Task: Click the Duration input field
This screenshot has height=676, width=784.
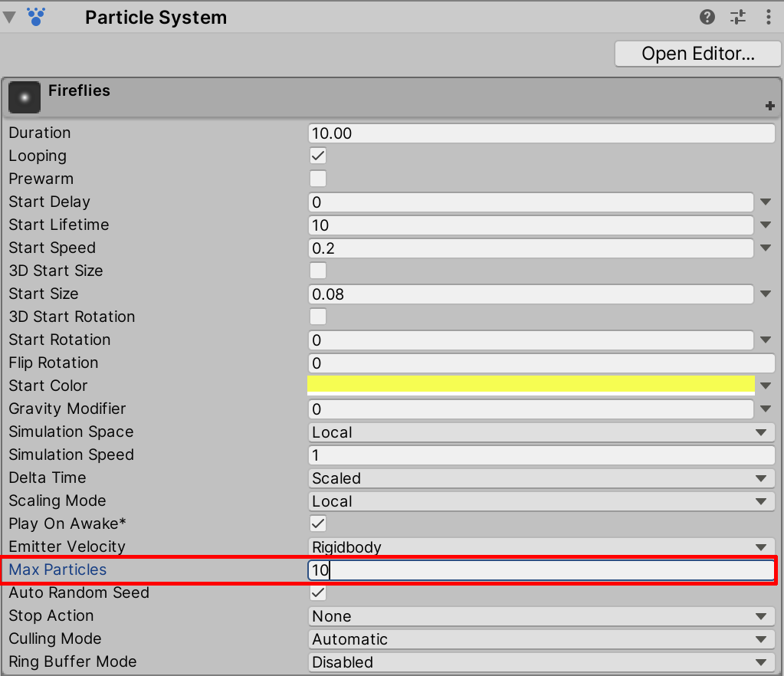Action: point(541,133)
